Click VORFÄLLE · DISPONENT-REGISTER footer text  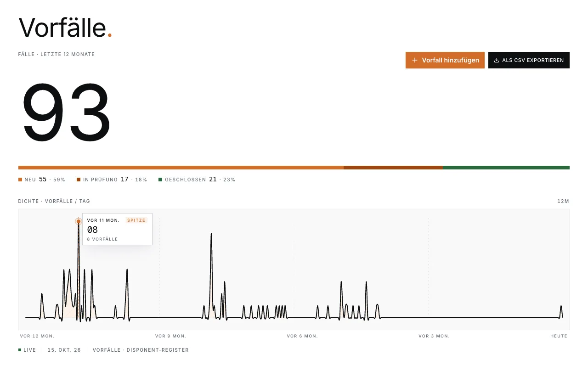(x=141, y=350)
